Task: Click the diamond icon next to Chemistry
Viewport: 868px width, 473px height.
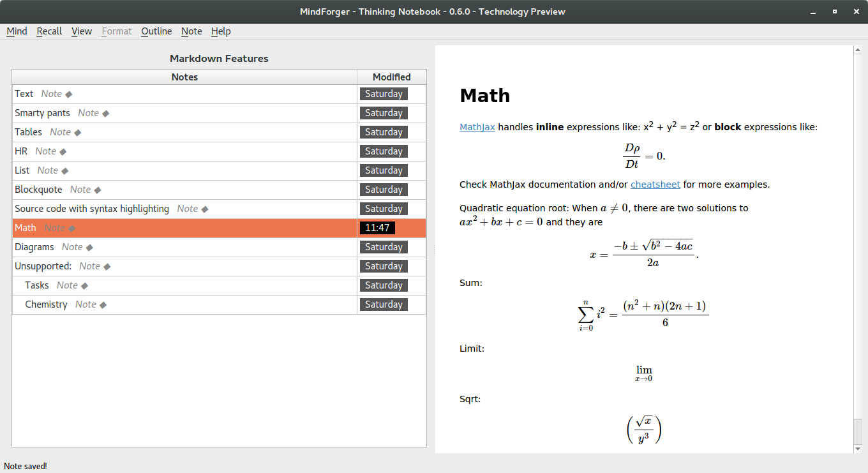Action: [103, 305]
